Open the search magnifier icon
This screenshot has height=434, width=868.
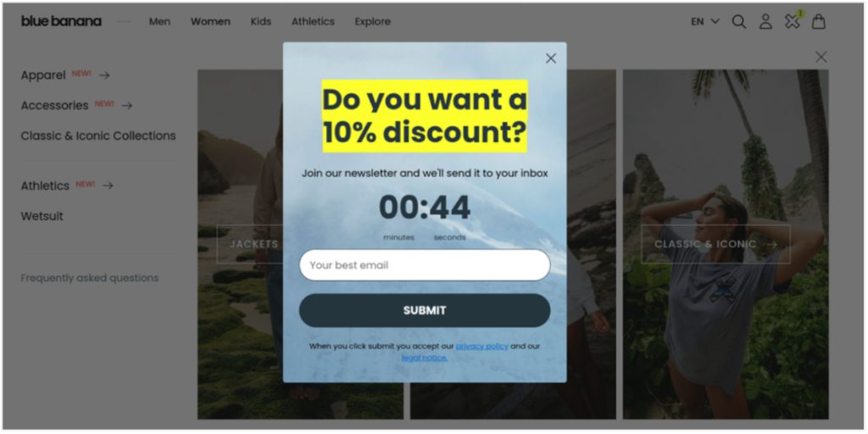(738, 21)
